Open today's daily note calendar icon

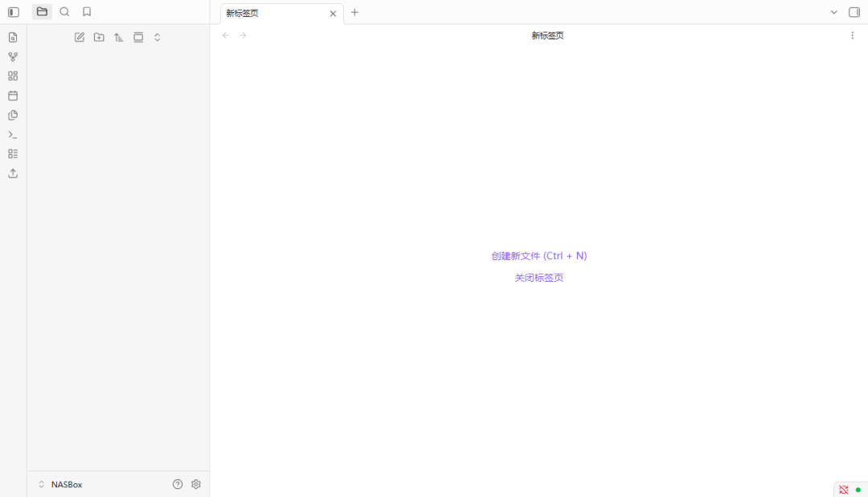[x=13, y=96]
